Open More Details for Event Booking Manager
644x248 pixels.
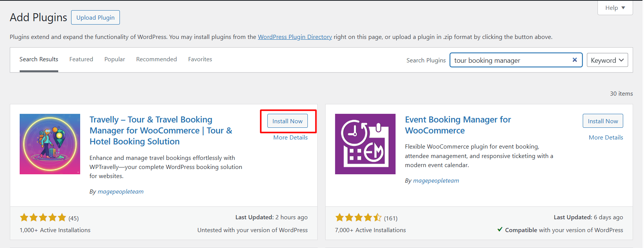(x=605, y=138)
